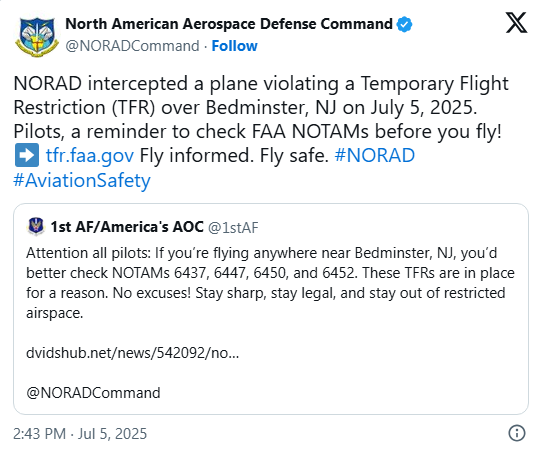
Task: Open the dvidshub.net news link
Action: point(133,353)
